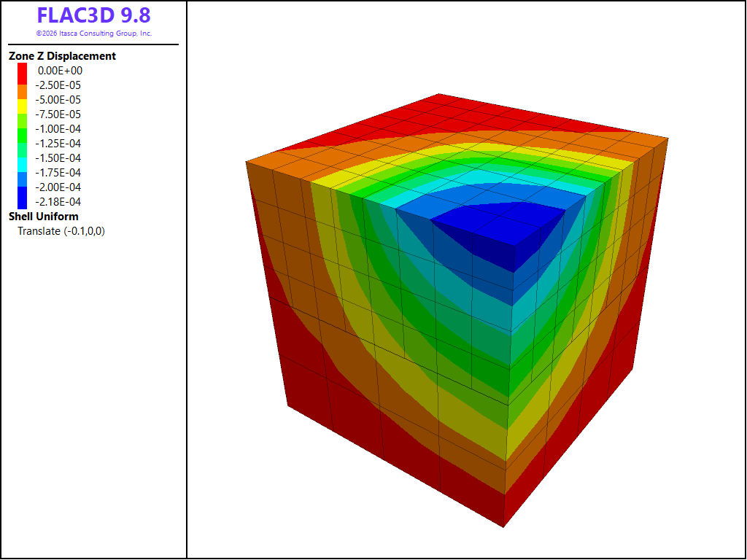
Task: Click the Translate (-0.1,0,0) legend entry
Action: tap(61, 231)
